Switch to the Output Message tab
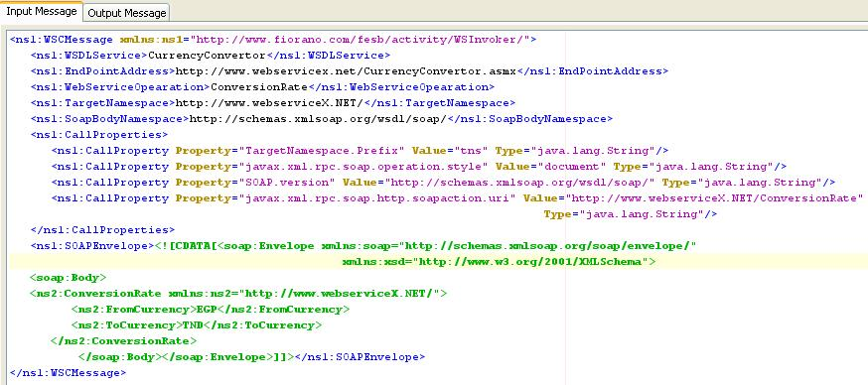The image size is (868, 385). [x=127, y=13]
